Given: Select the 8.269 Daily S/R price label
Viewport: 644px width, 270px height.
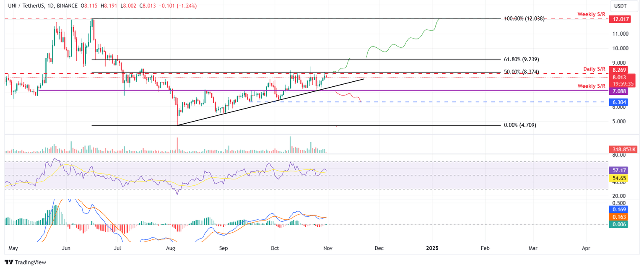Looking at the screenshot, I should click(x=619, y=70).
